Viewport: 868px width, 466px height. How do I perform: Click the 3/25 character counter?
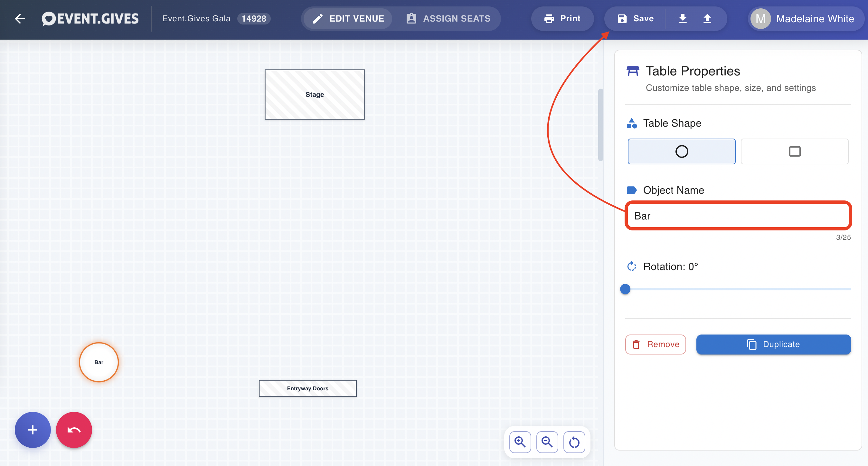[x=844, y=238]
